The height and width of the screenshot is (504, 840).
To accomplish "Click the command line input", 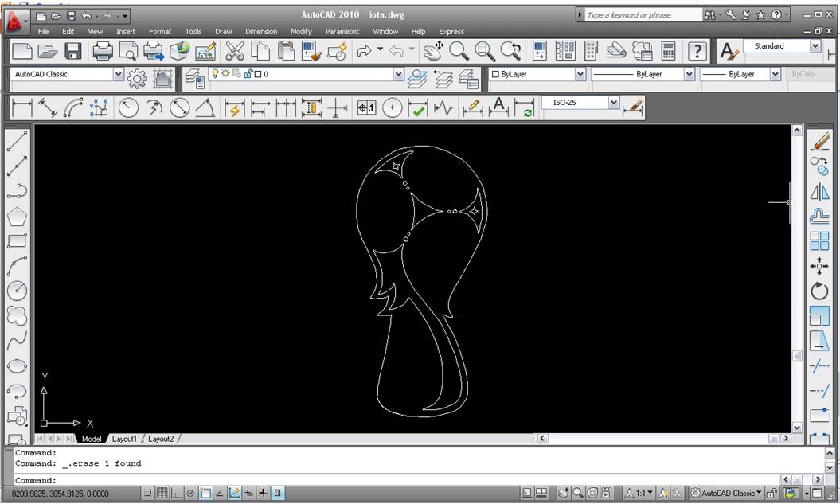I will tap(397, 480).
